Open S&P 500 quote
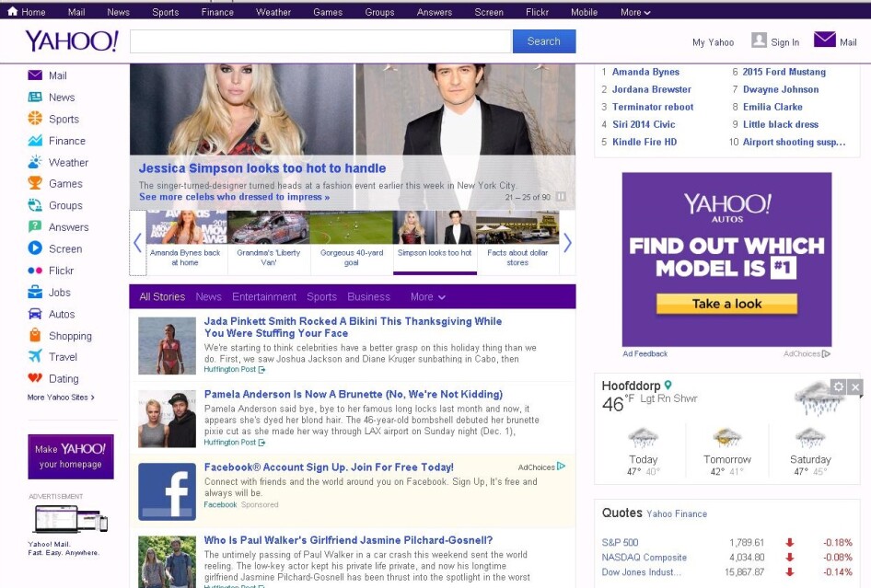This screenshot has height=588, width=871. point(620,543)
